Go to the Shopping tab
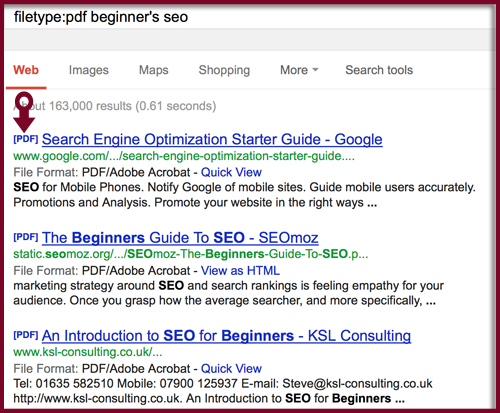This screenshot has height=413, width=500. click(x=224, y=70)
